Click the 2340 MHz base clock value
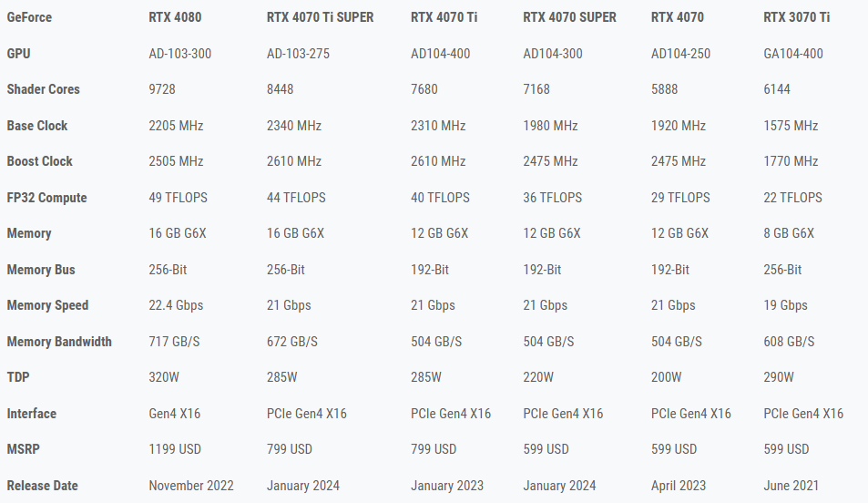Viewport: 868px width, 503px height. (293, 126)
